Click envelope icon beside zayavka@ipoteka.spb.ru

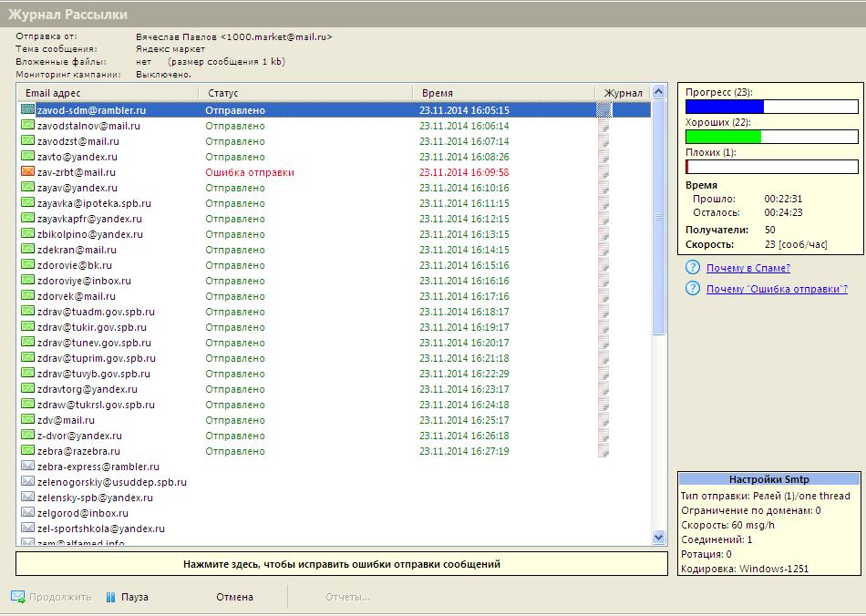click(27, 202)
